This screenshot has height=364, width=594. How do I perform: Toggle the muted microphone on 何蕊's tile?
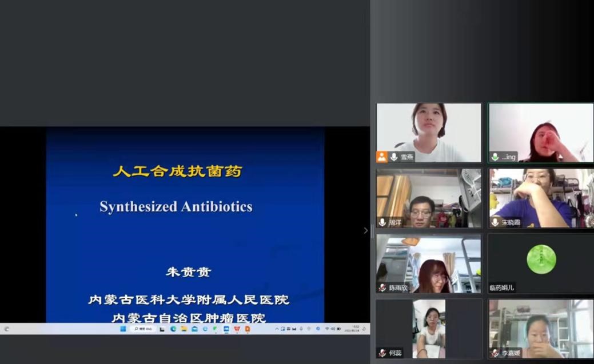point(382,353)
